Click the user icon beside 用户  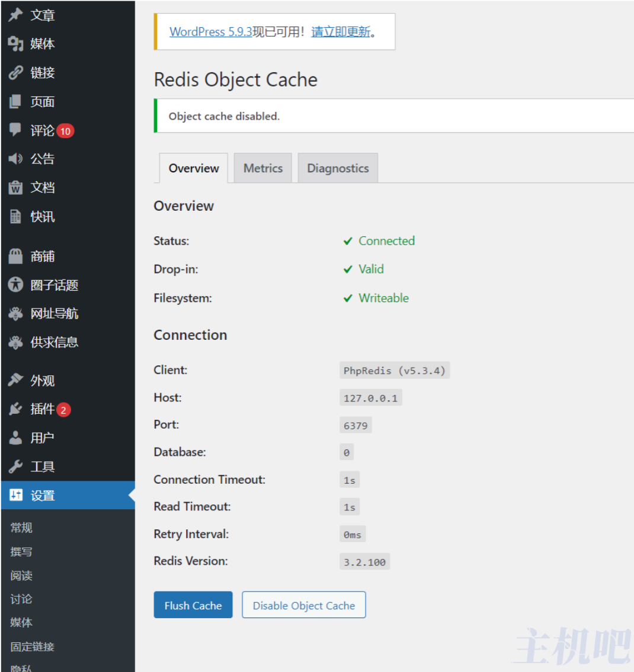[15, 438]
